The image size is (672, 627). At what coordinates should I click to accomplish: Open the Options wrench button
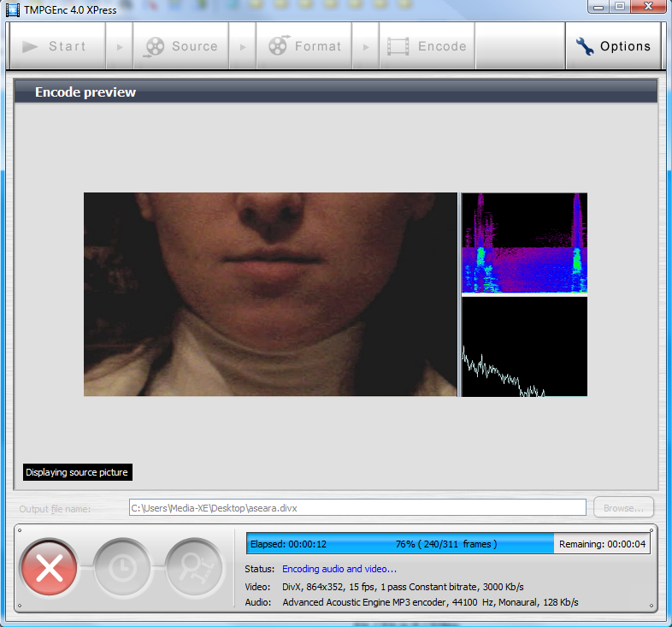[613, 46]
